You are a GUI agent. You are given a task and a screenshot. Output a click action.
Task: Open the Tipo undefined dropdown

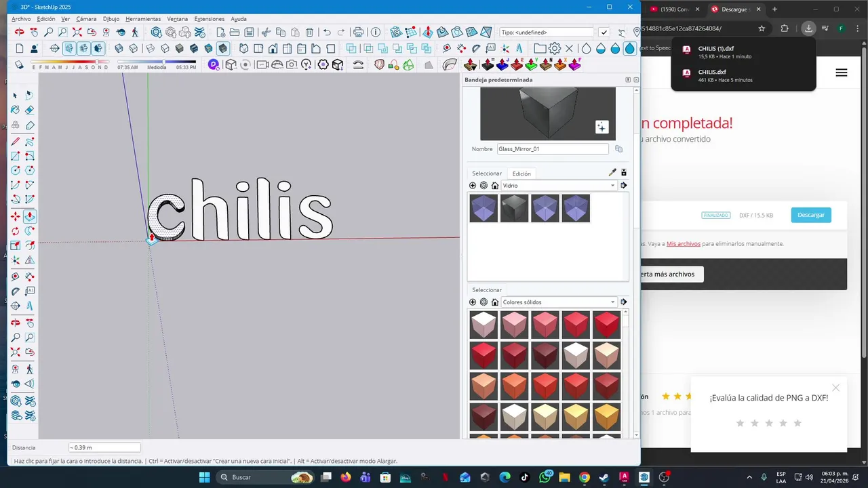[547, 32]
